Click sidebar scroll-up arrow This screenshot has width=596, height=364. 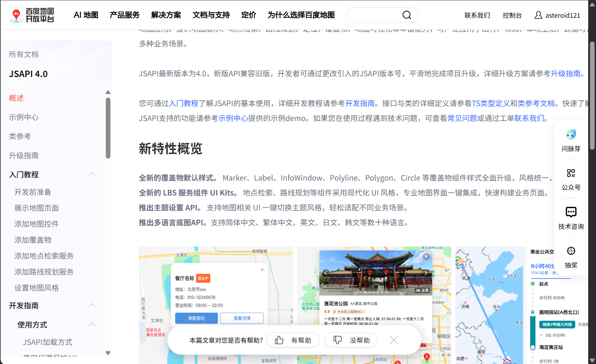point(108,92)
